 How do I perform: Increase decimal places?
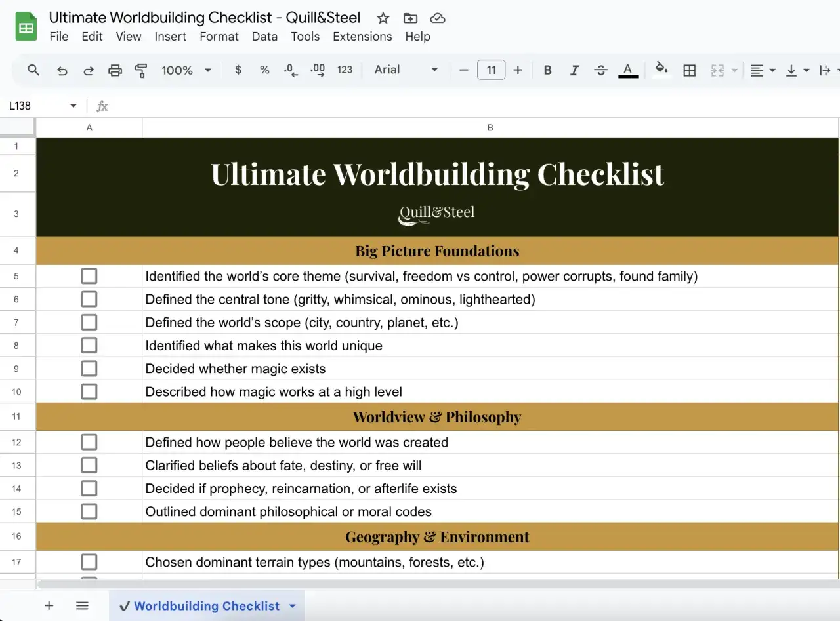[x=317, y=70]
